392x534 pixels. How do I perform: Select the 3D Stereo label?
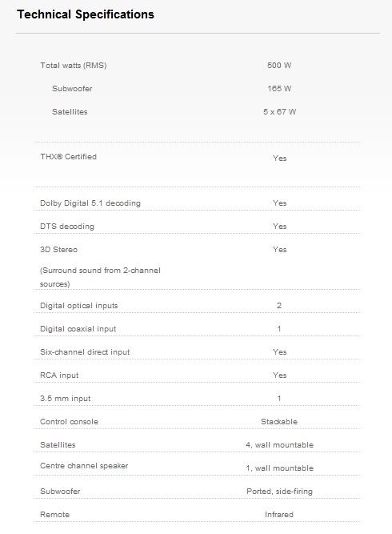(x=58, y=250)
